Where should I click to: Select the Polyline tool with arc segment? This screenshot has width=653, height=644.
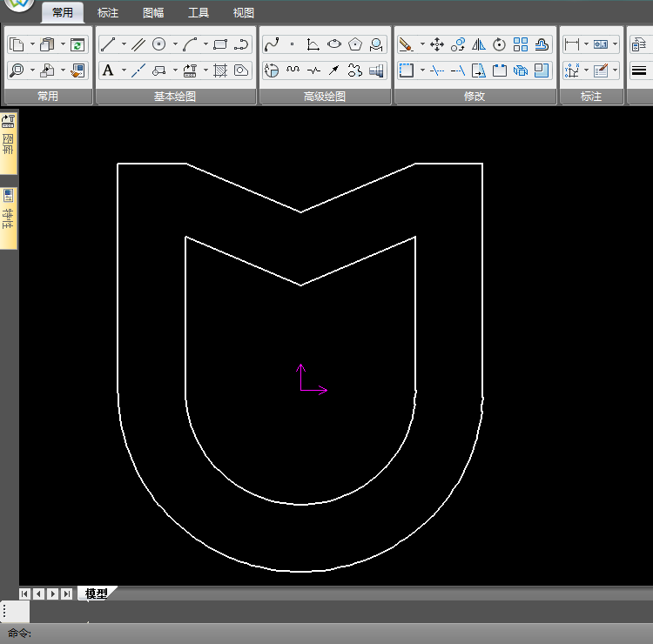click(x=241, y=44)
